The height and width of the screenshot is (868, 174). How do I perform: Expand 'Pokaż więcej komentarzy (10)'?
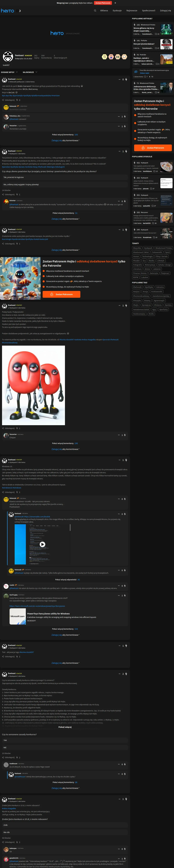point(65,443)
